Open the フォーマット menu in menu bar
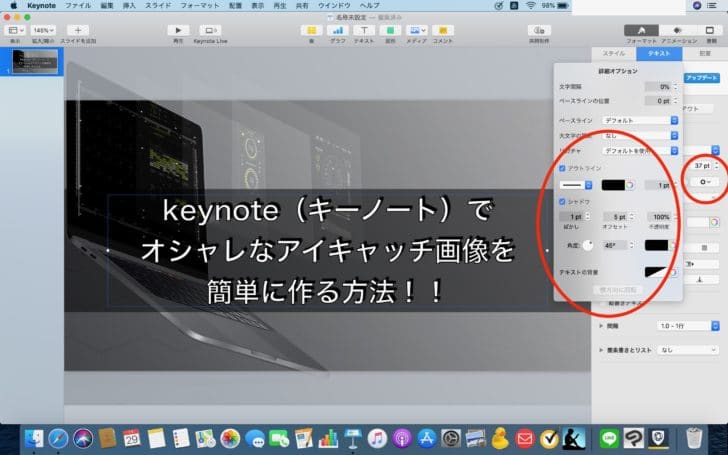728x455 pixels. [200, 6]
